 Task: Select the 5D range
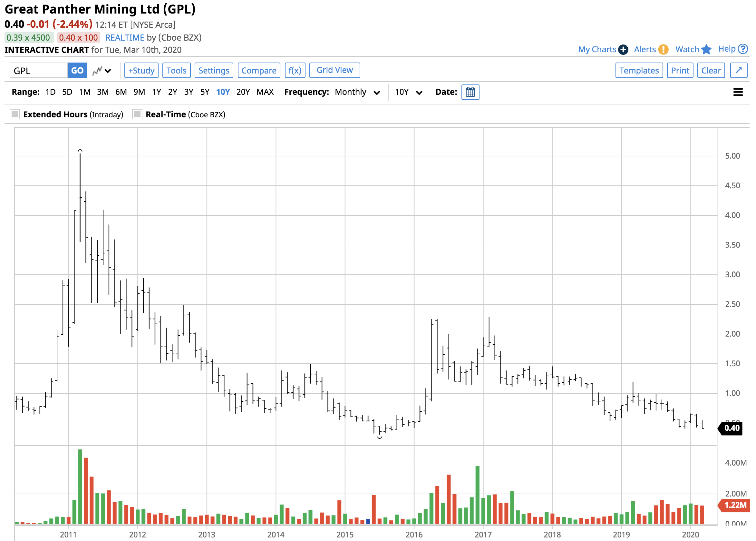67,92
